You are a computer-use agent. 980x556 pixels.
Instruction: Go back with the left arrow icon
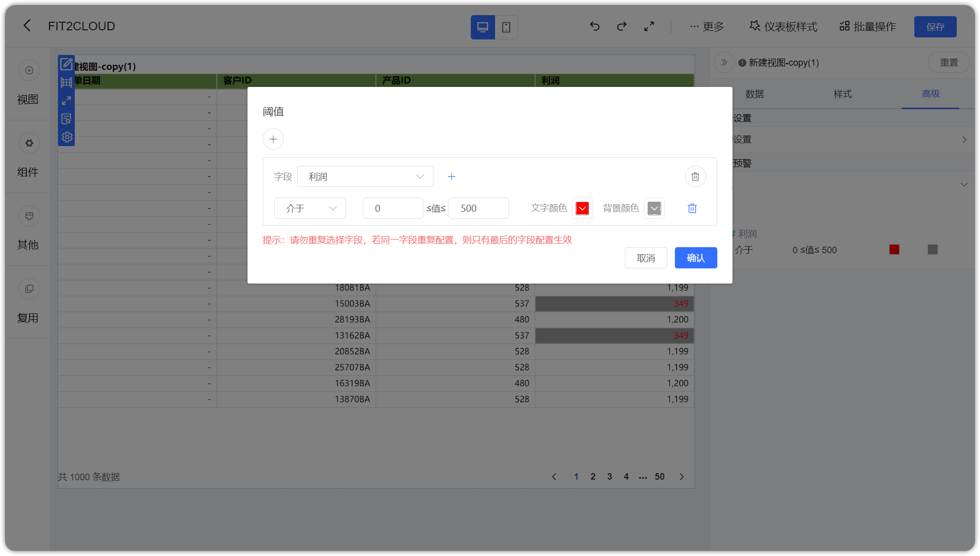click(x=27, y=26)
